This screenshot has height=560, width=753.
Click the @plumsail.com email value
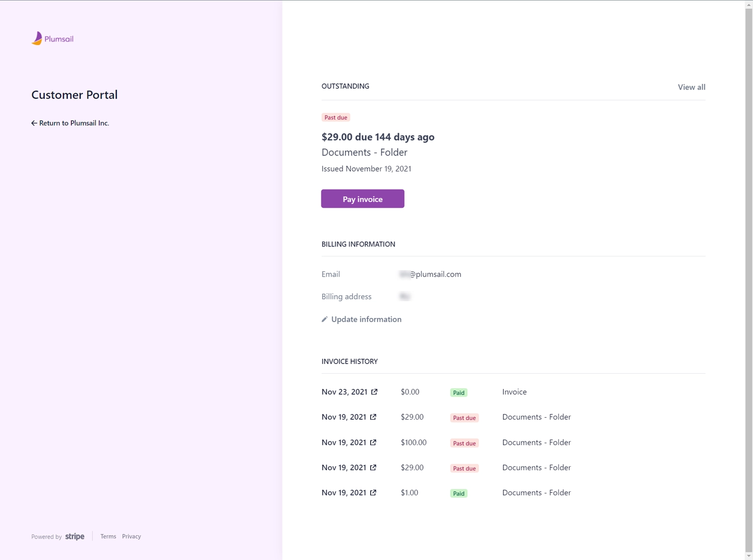tap(430, 274)
